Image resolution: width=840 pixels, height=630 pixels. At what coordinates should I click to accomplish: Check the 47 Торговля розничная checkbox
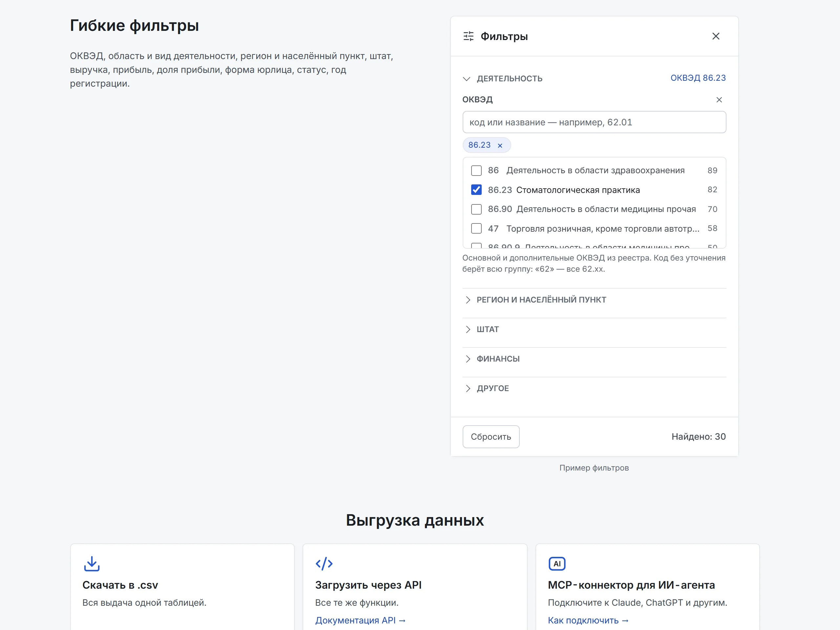(x=476, y=228)
